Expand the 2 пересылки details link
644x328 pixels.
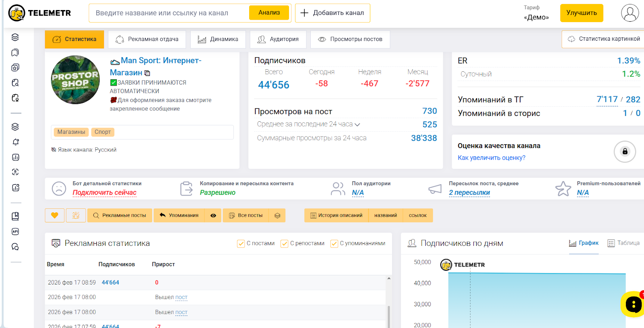469,193
